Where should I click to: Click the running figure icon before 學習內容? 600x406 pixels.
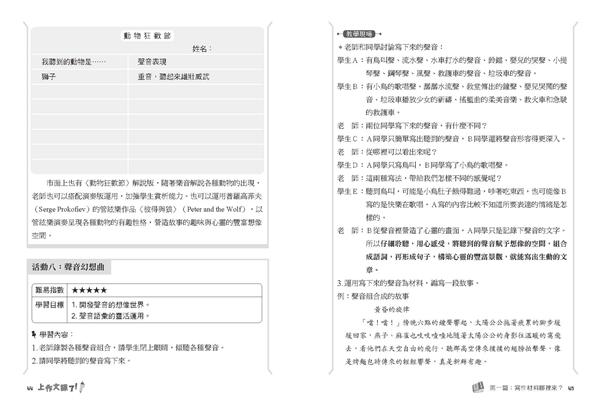(x=34, y=334)
